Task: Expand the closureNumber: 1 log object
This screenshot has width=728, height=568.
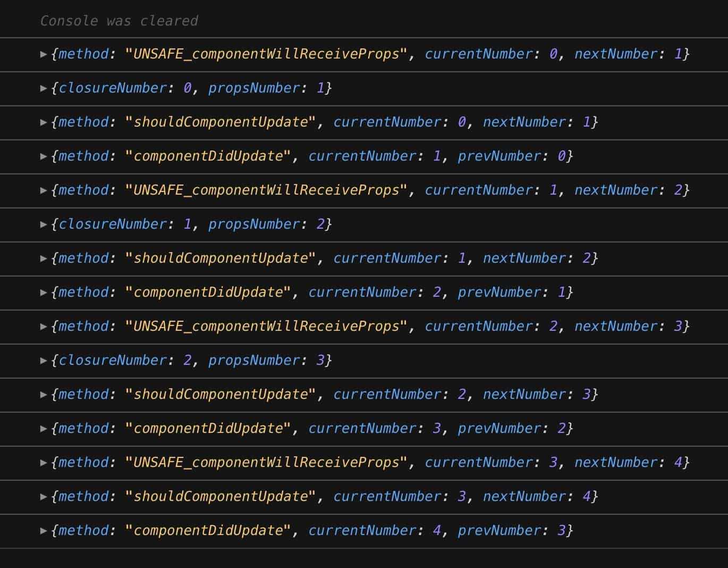Action: coord(44,224)
